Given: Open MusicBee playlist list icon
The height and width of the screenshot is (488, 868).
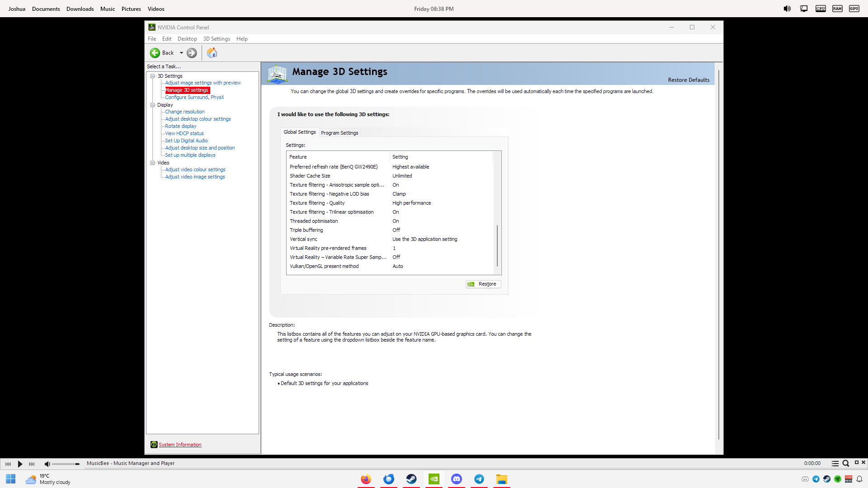Looking at the screenshot, I should coord(835,464).
